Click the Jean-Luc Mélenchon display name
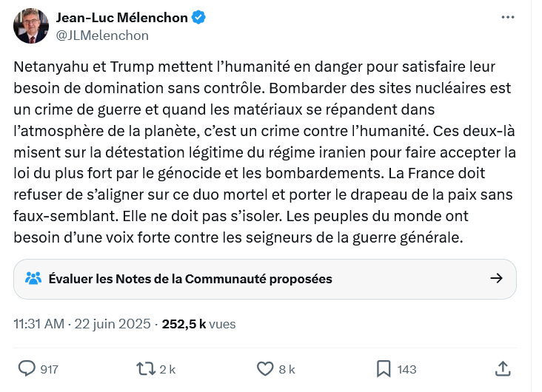Viewport: 542px width, 392px height. (x=122, y=18)
